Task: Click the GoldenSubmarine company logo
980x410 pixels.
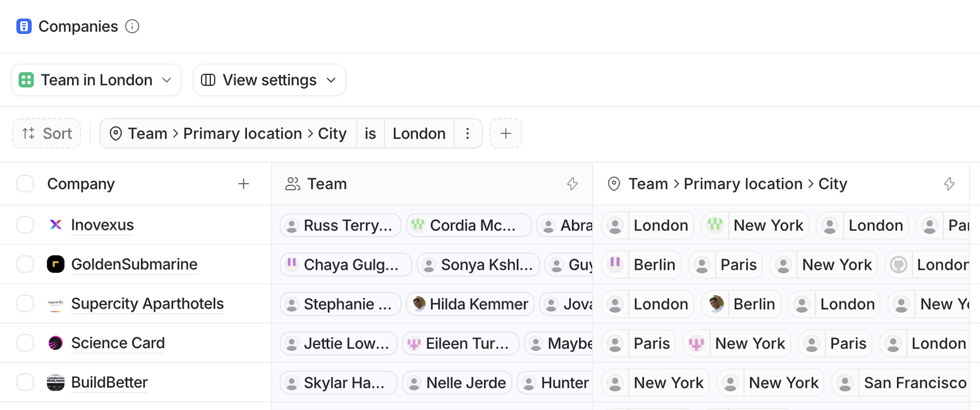Action: coord(56,264)
